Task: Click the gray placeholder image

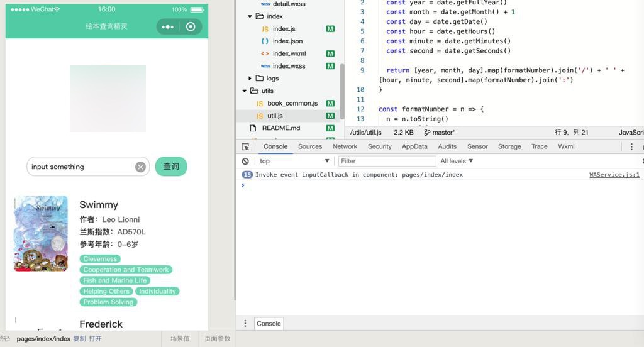Action: (x=108, y=99)
